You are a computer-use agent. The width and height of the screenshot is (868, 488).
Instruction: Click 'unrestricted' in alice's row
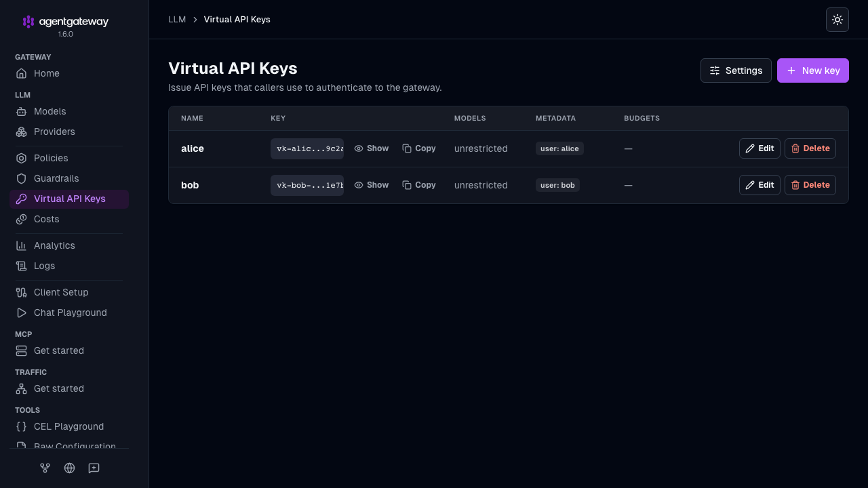click(481, 148)
